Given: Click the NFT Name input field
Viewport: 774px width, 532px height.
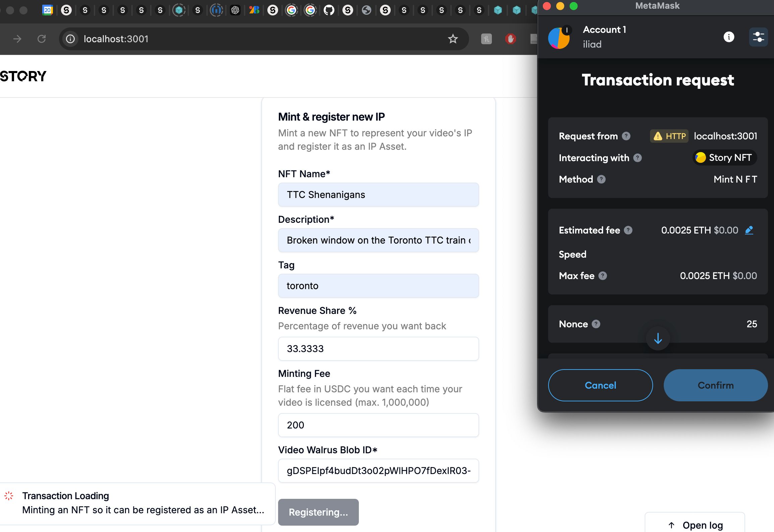Looking at the screenshot, I should 378,195.
